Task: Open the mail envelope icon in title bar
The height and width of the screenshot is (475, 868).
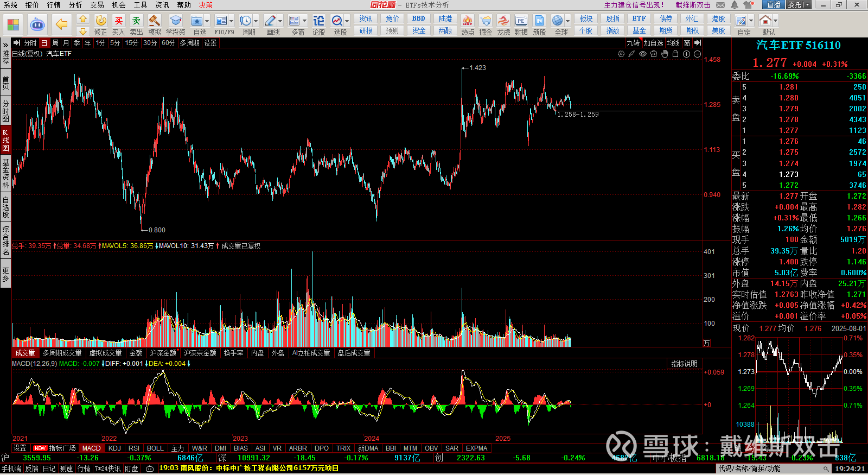Action: tap(720, 5)
